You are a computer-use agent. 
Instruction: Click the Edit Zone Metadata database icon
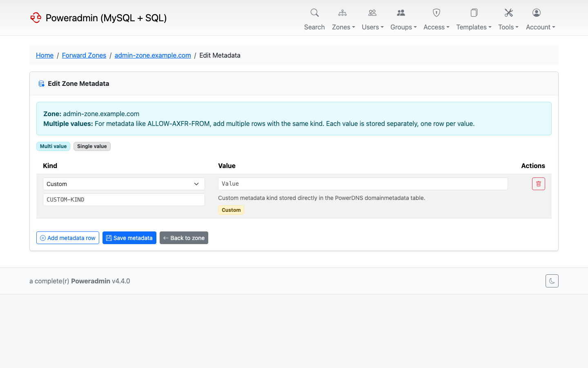point(41,83)
